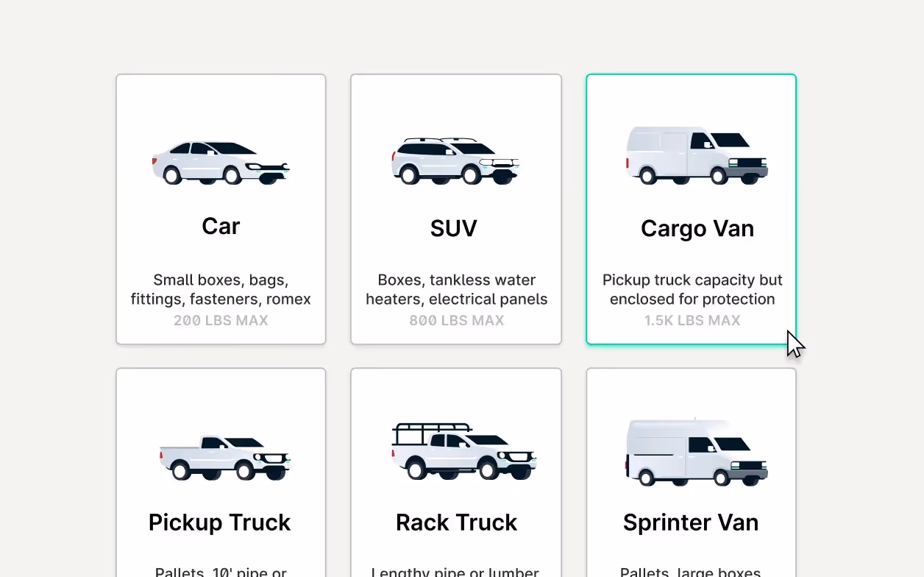Screen dimensions: 924x577
Task: Click the 1.5K LBS MAX text
Action: tap(692, 320)
